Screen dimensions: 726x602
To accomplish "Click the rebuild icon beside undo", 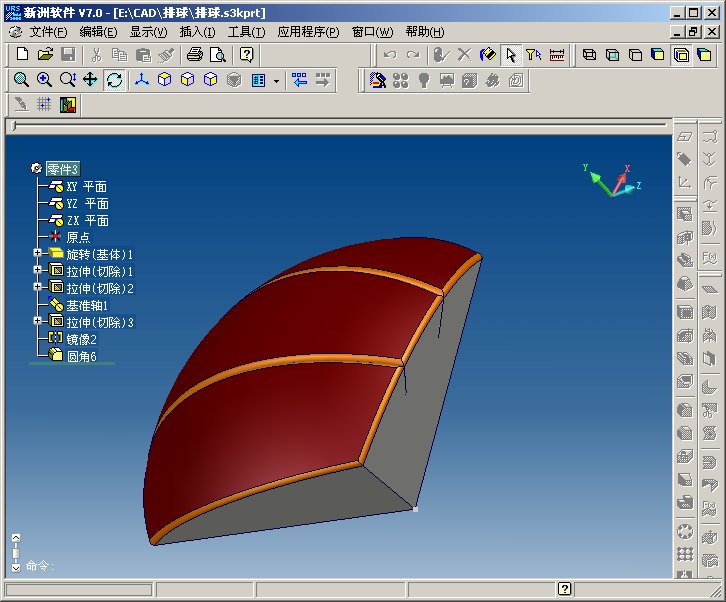I will tap(440, 55).
